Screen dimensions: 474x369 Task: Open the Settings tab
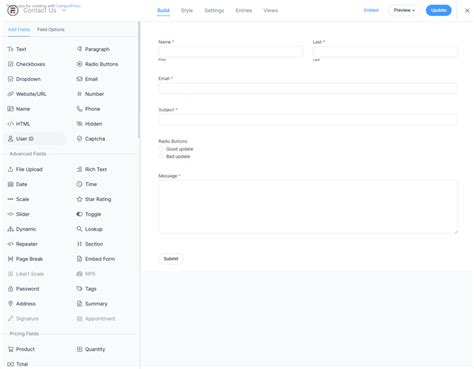(214, 11)
